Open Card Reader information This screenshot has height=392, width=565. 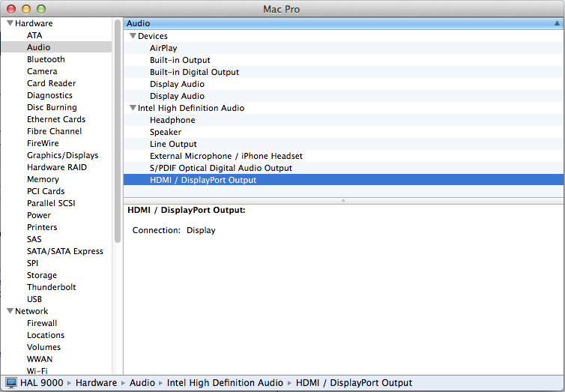[x=52, y=83]
